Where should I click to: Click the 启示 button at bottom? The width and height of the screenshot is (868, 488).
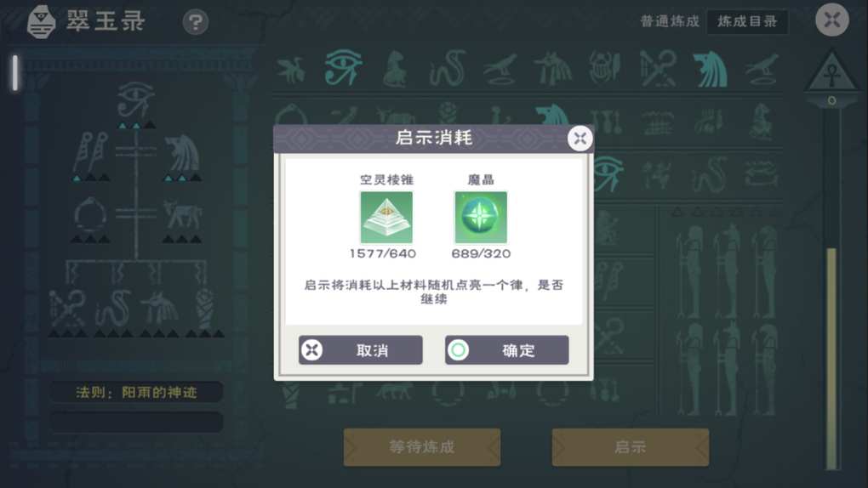tap(630, 447)
